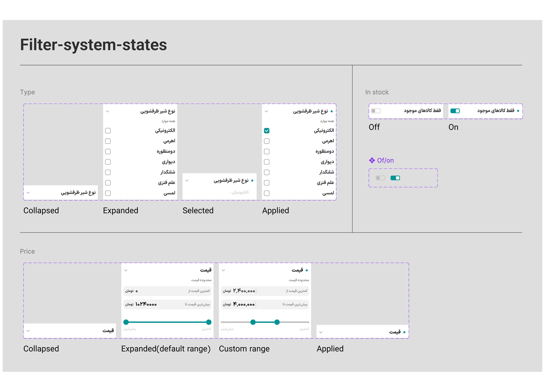The width and height of the screenshot is (545, 392).
Task: Click chevron of Custom range price panel
Action: [223, 270]
